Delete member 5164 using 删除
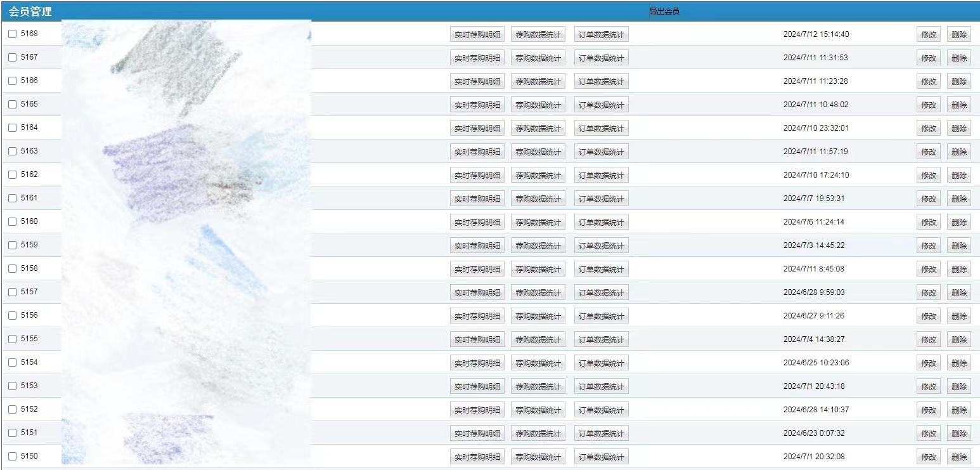The width and height of the screenshot is (980, 470). click(x=958, y=129)
